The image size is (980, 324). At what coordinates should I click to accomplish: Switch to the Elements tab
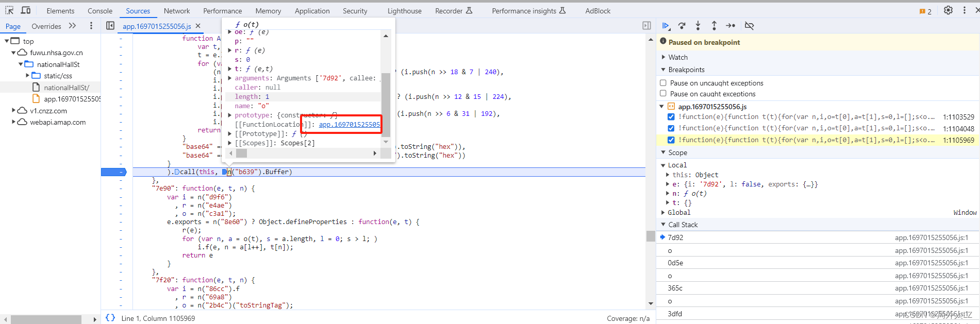pos(60,11)
